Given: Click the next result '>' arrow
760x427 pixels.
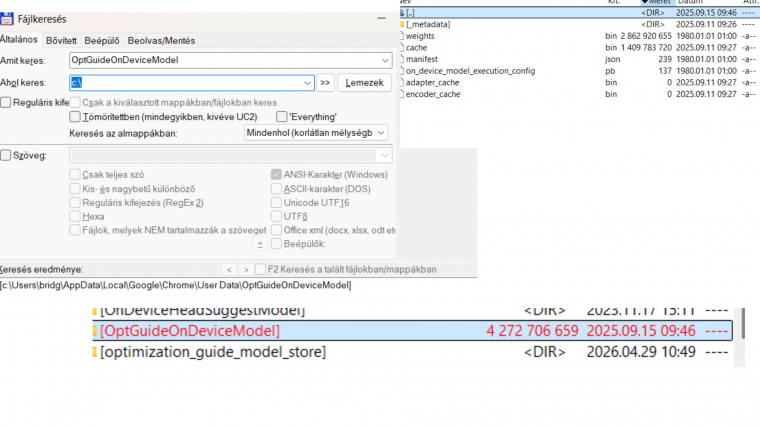Looking at the screenshot, I should 246,269.
